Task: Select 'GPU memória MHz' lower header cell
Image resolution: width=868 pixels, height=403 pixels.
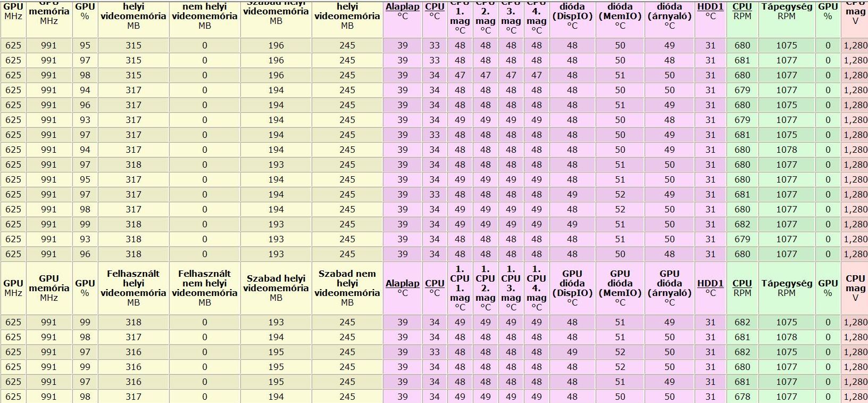Action: point(49,288)
